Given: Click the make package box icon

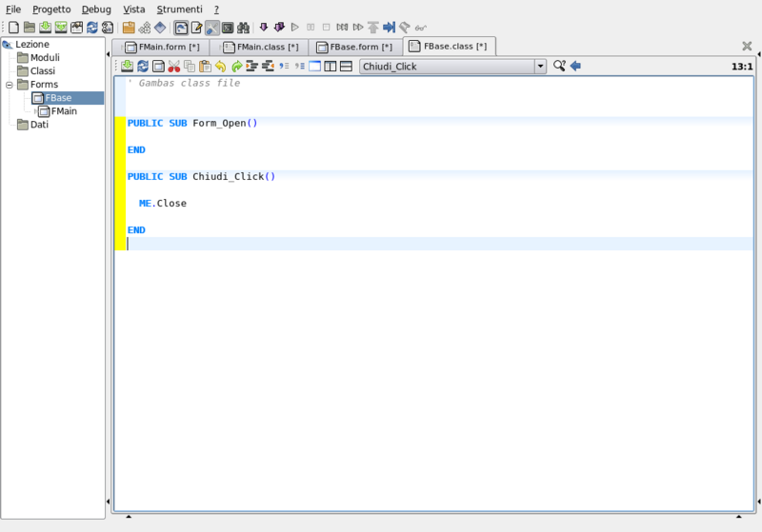Looking at the screenshot, I should click(x=129, y=28).
